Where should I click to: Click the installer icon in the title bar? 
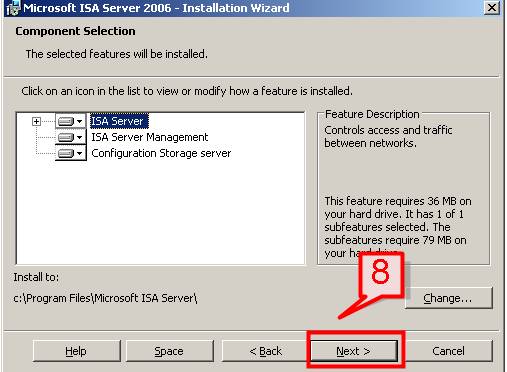[x=13, y=8]
